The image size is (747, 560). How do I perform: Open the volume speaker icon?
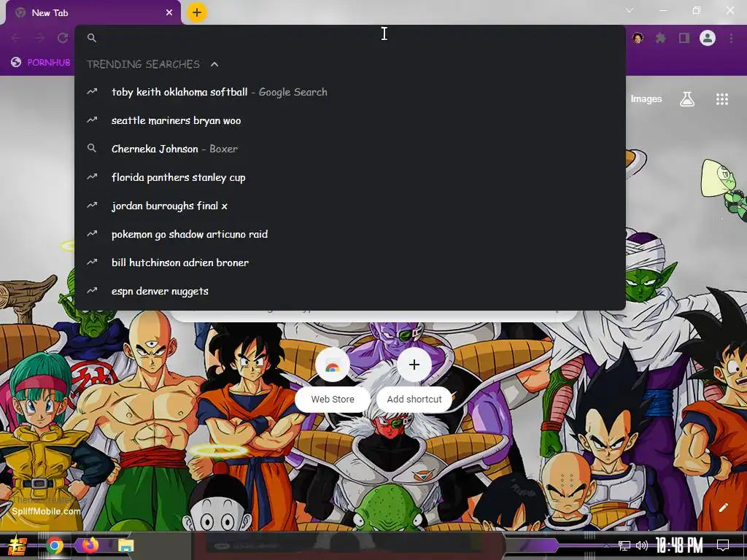(x=642, y=545)
